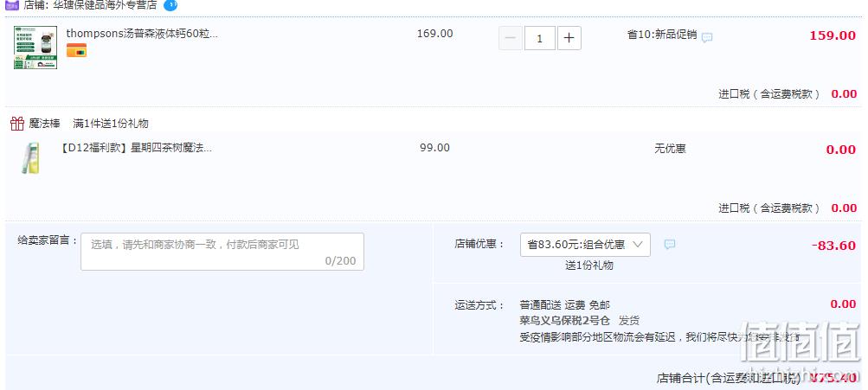This screenshot has height=390, width=868.
Task: Open thompsons calcium product thumbnail
Action: (35, 48)
